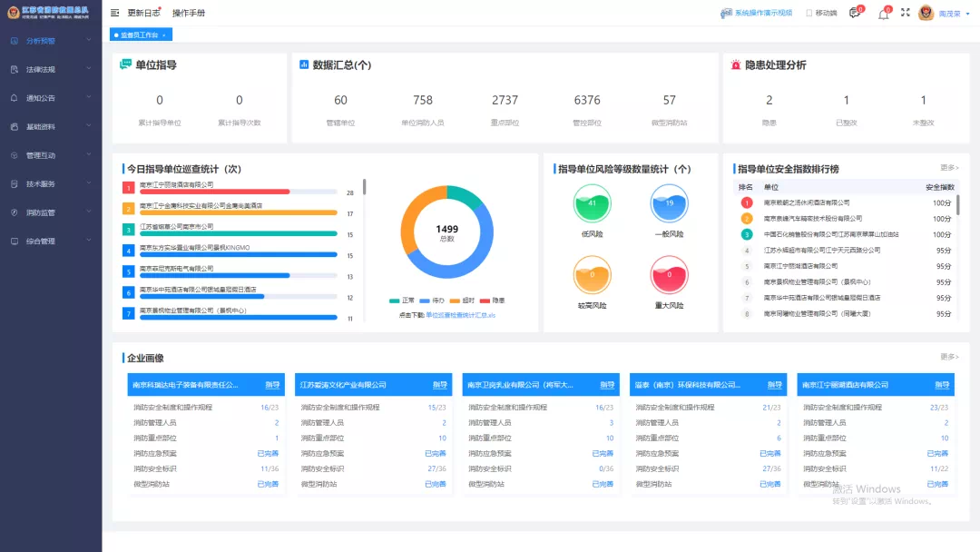Close the 监督员工作台 tab
This screenshot has width=980, height=552.
pyautogui.click(x=164, y=35)
